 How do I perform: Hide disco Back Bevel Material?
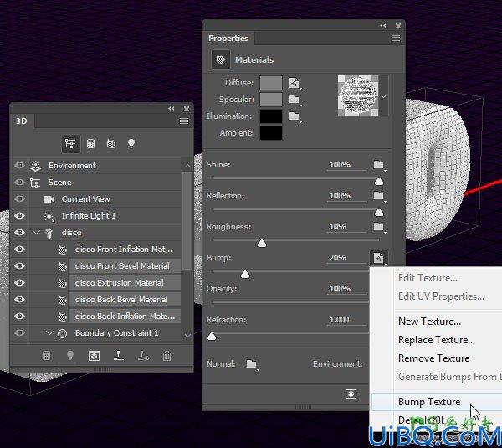pos(19,299)
